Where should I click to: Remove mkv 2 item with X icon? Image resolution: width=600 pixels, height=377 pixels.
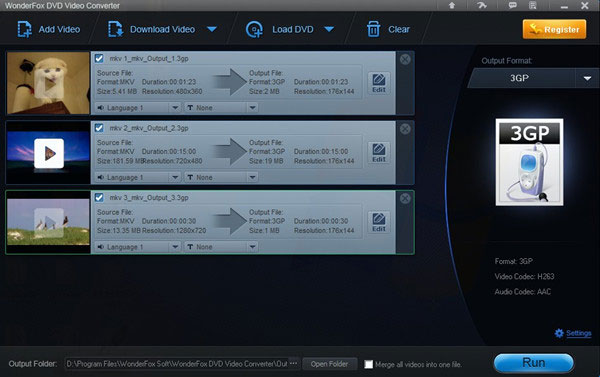click(x=405, y=129)
